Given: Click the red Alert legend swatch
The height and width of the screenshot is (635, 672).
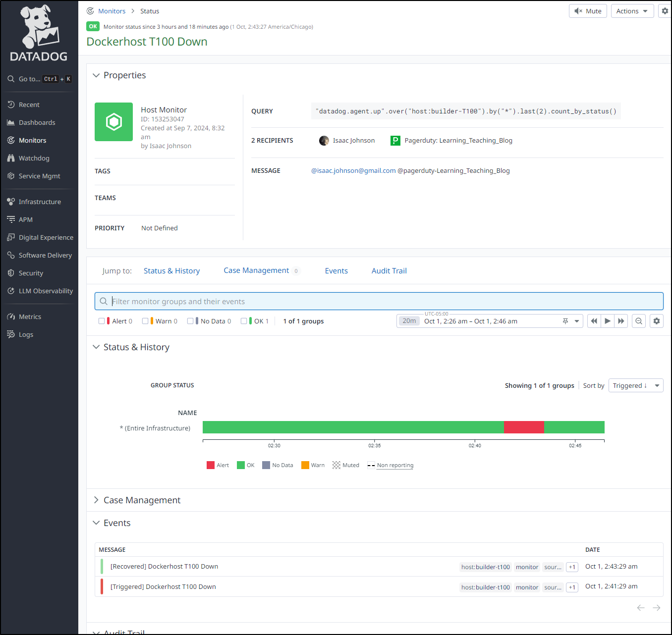Looking at the screenshot, I should point(211,465).
